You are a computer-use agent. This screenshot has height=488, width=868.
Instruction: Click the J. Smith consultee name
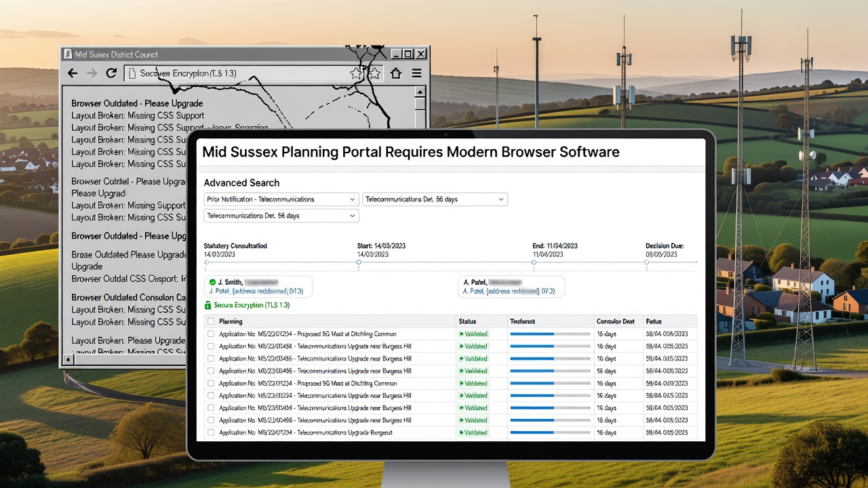click(x=231, y=281)
